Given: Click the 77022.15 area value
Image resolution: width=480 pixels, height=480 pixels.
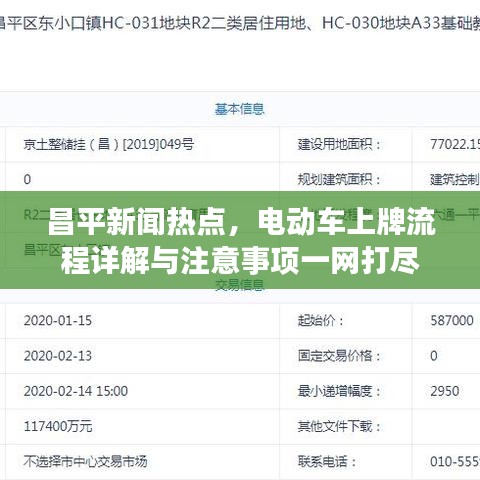Looking at the screenshot, I should (x=455, y=144).
